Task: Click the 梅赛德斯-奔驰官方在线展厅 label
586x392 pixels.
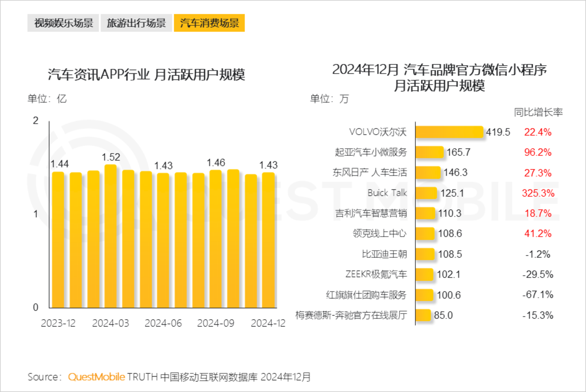Action: click(x=351, y=315)
